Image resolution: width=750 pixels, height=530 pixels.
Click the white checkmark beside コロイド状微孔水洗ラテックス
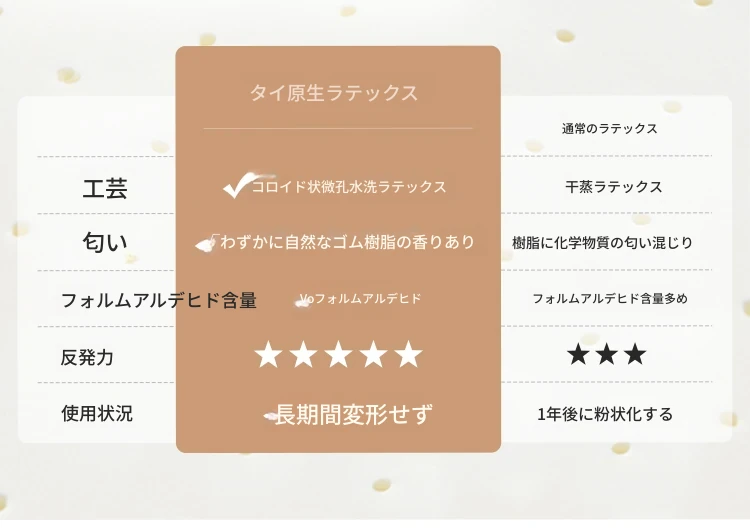(238, 186)
